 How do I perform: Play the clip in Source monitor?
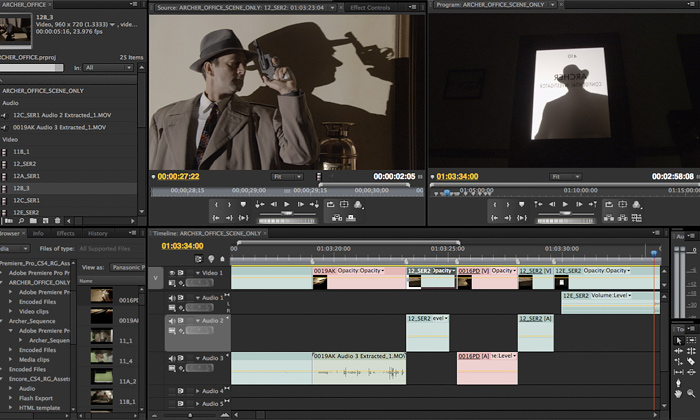[x=287, y=204]
